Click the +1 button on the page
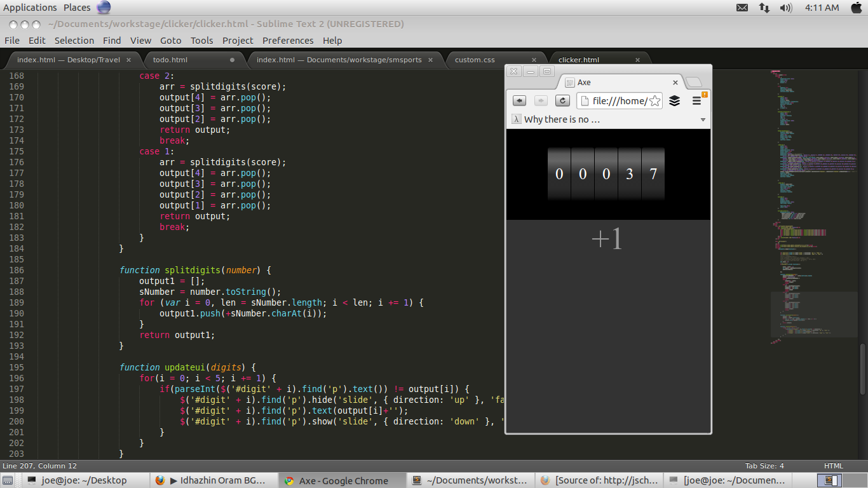The height and width of the screenshot is (488, 868). point(607,238)
